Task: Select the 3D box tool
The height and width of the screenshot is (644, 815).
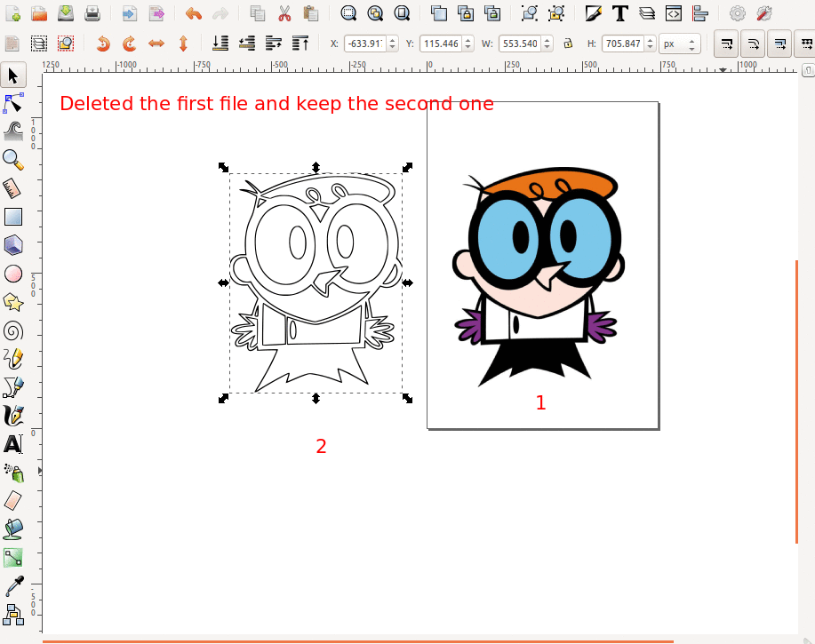Action: pyautogui.click(x=13, y=245)
